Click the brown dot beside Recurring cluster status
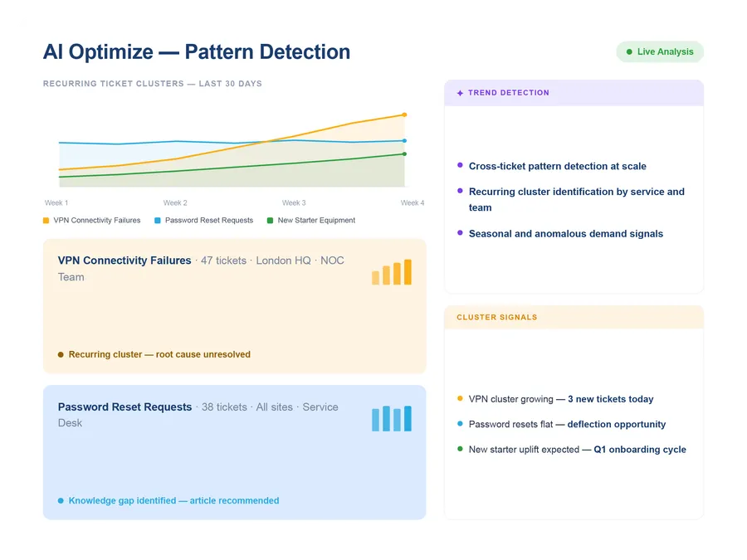The width and height of the screenshot is (747, 560). [x=61, y=354]
